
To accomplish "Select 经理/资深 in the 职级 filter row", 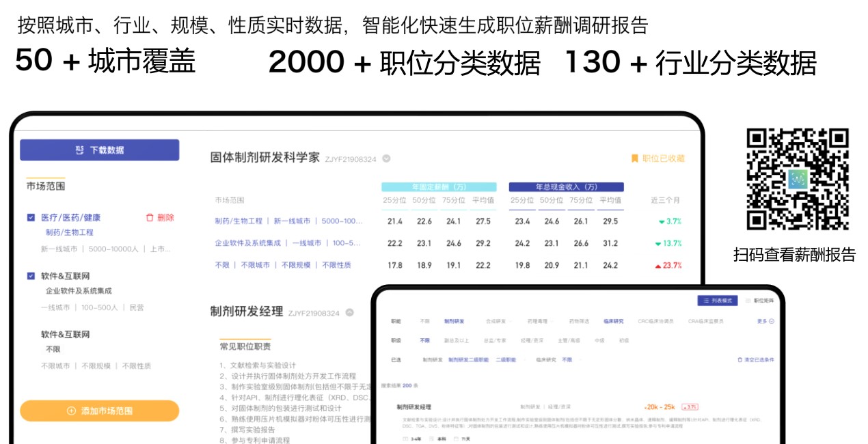I will [x=532, y=339].
